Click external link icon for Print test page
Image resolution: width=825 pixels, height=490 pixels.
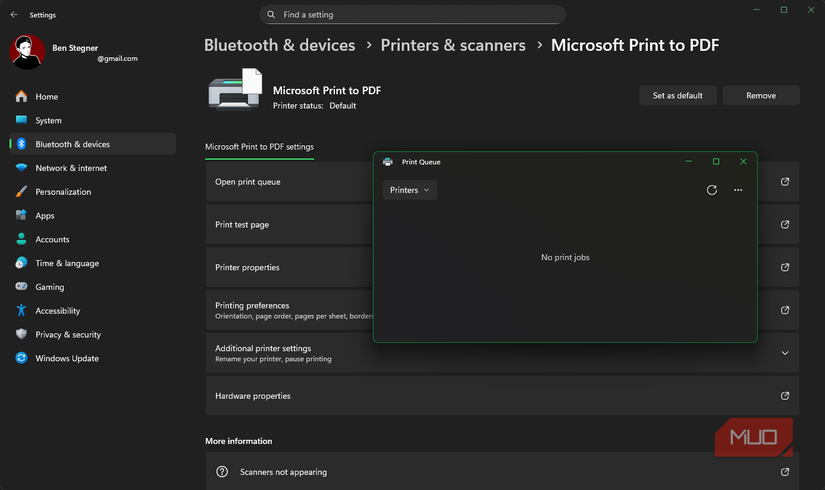pos(784,224)
